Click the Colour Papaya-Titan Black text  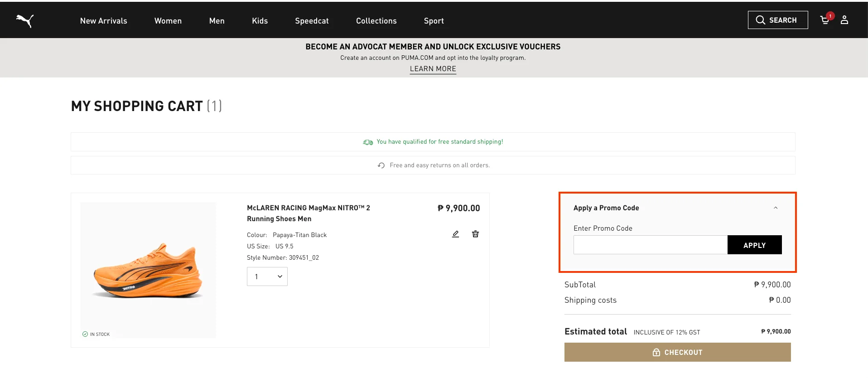tap(287, 235)
